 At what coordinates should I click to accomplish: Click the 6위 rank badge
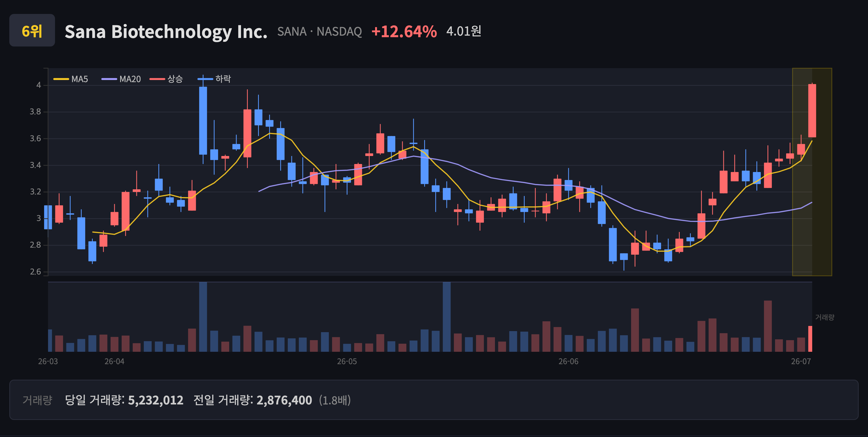[32, 30]
